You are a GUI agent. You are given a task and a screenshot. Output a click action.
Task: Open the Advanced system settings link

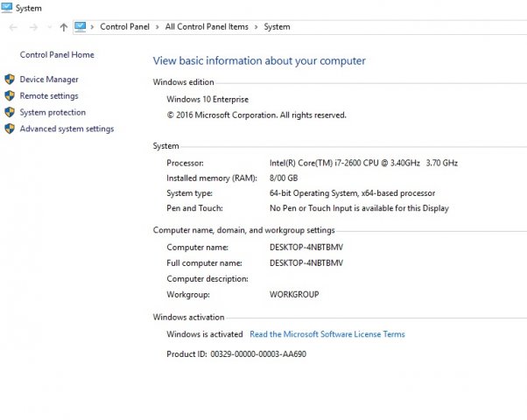tap(67, 129)
